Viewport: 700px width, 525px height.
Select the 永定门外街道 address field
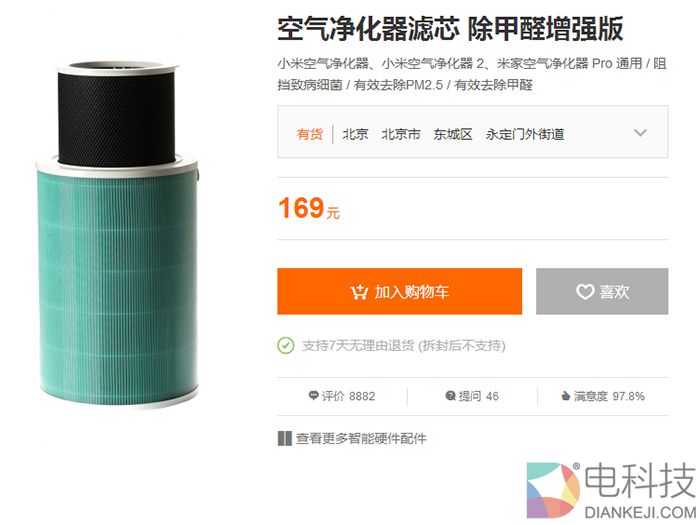(525, 134)
